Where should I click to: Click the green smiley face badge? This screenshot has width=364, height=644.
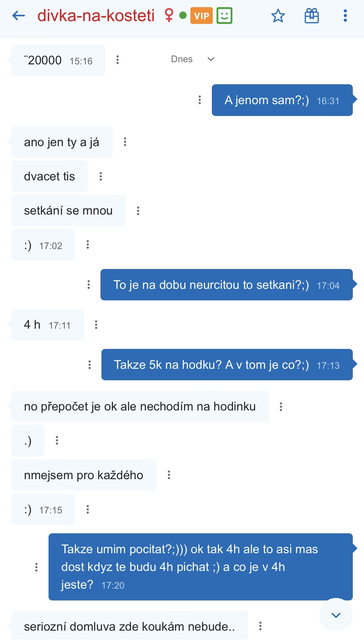pos(224,16)
